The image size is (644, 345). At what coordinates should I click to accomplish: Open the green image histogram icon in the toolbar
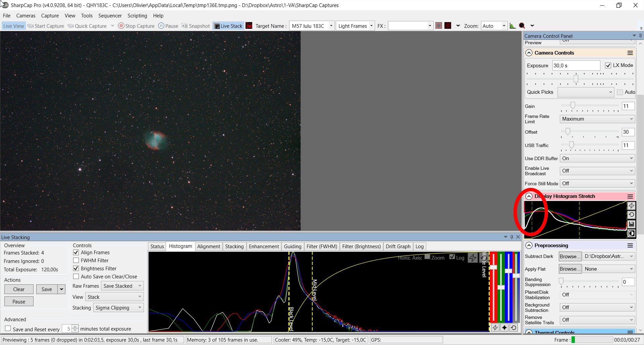tap(513, 26)
